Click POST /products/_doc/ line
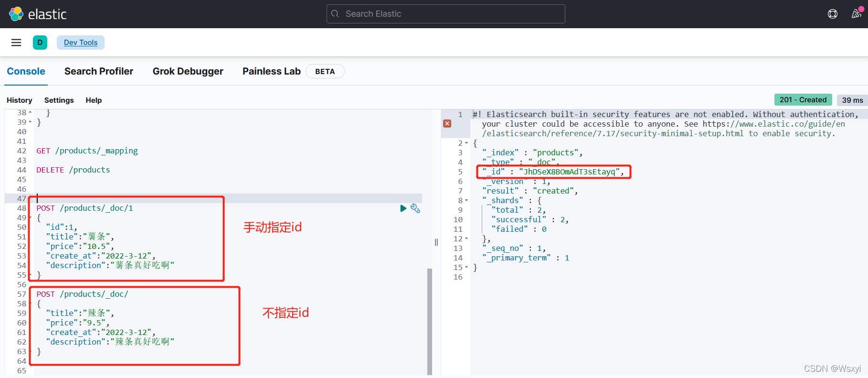The width and height of the screenshot is (868, 378). coord(82,294)
